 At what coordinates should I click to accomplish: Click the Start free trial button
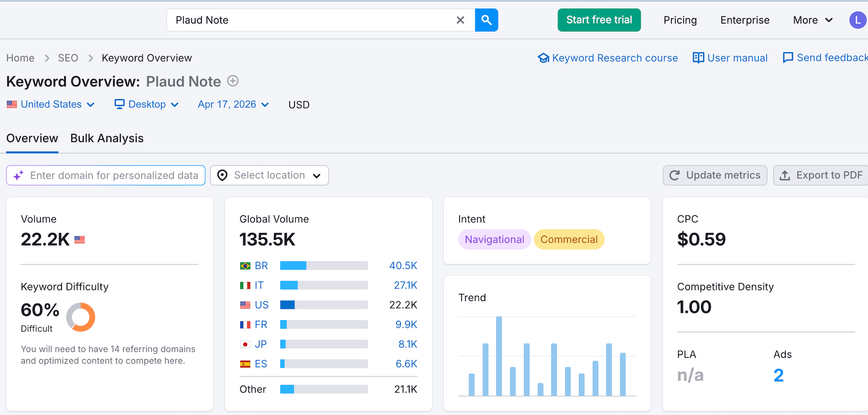point(599,20)
